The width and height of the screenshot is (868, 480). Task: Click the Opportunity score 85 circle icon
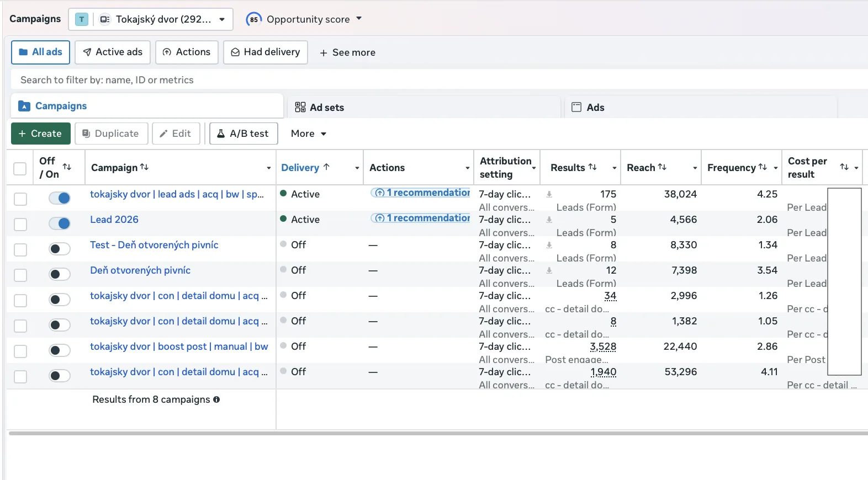point(253,19)
